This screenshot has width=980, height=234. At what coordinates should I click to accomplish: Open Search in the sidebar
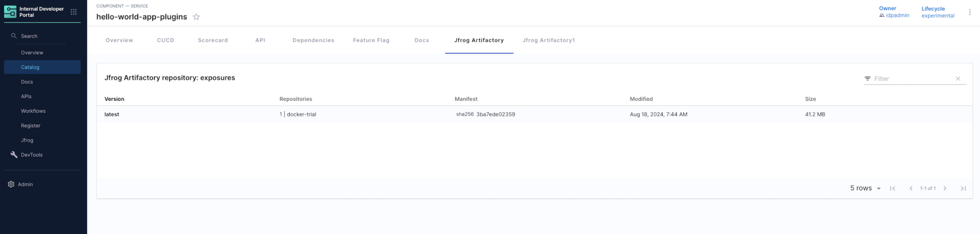[29, 36]
